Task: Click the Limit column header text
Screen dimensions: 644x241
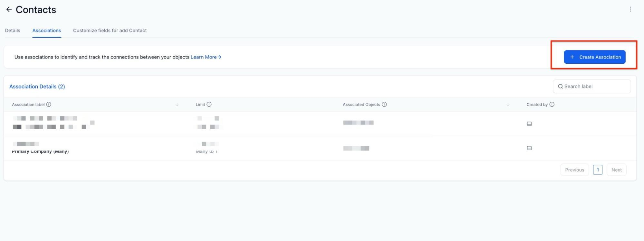Action: tap(200, 105)
